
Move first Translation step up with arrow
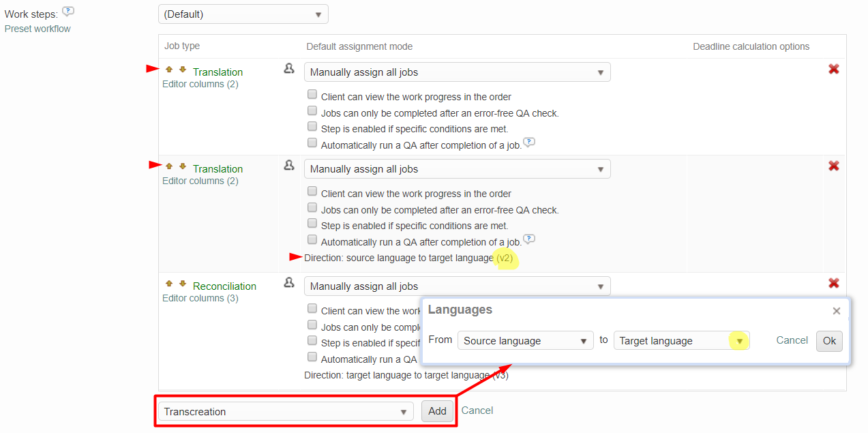pyautogui.click(x=169, y=70)
